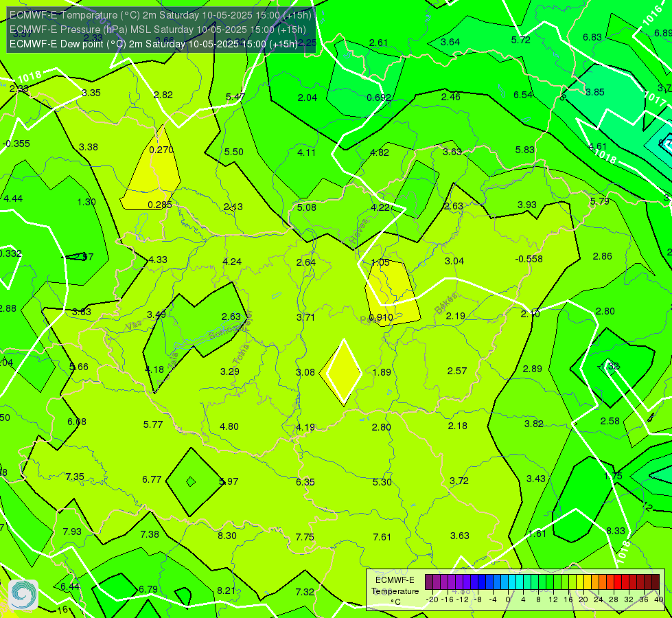
Task: Click the dew point value 4.33
Action: click(157, 260)
